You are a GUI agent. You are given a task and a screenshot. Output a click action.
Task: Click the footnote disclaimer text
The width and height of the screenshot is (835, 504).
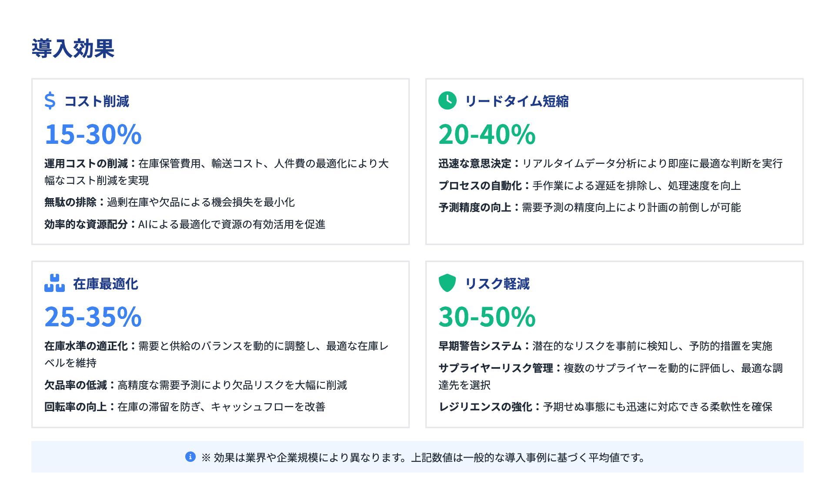(423, 458)
